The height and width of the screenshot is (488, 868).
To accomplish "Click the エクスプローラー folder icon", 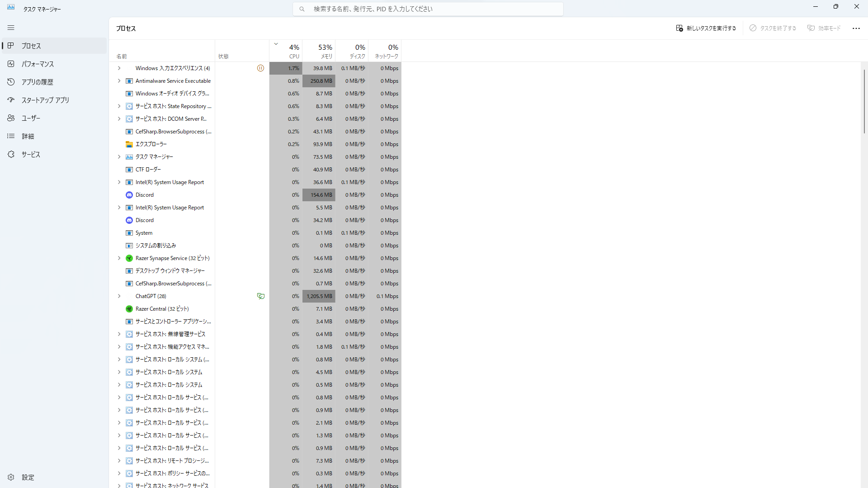I will pyautogui.click(x=129, y=144).
